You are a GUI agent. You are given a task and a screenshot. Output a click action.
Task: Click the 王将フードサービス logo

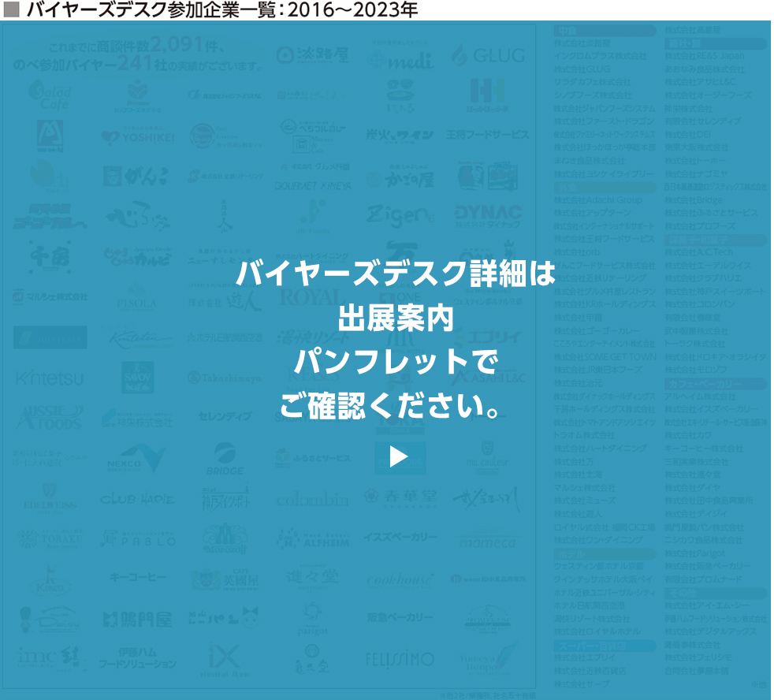point(488,135)
